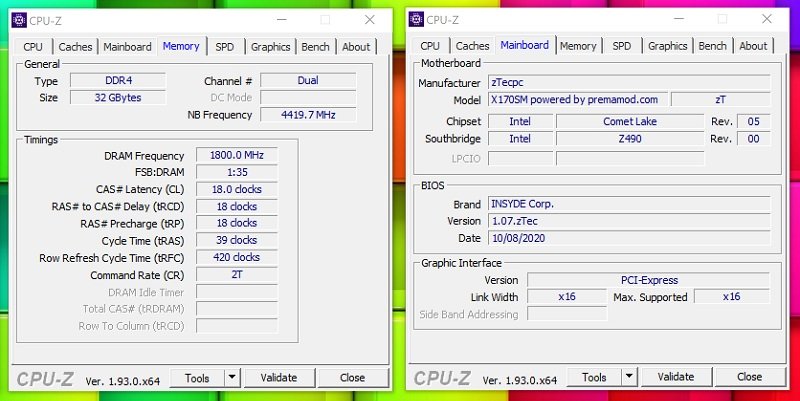Click tRP value 18 clocks
This screenshot has height=401, width=800.
[x=237, y=223]
